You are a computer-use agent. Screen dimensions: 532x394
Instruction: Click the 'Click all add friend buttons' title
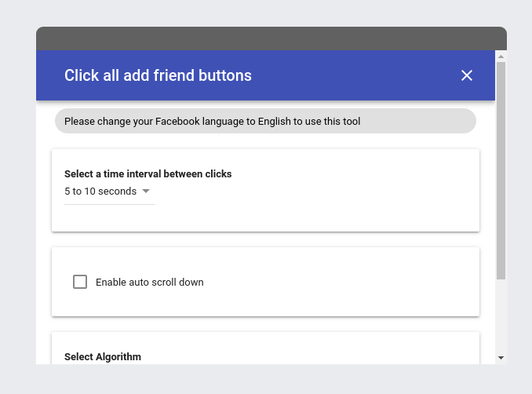tap(158, 75)
